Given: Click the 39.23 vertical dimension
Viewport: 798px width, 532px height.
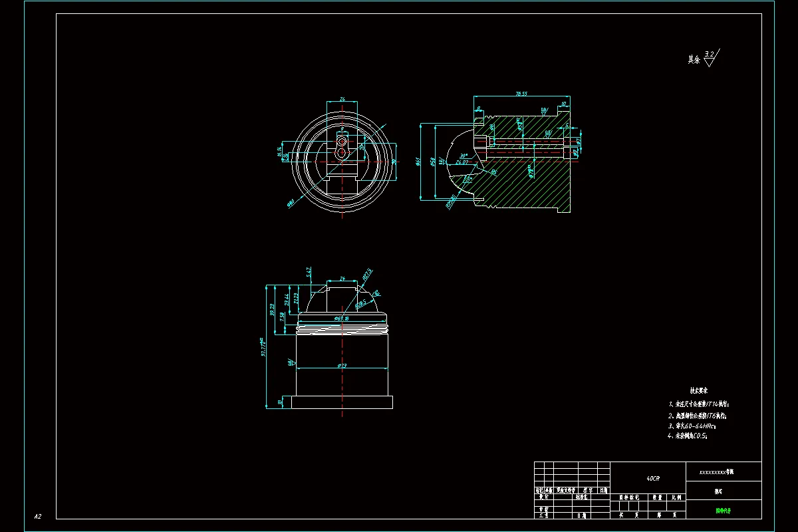Looking at the screenshot, I should coord(273,310).
